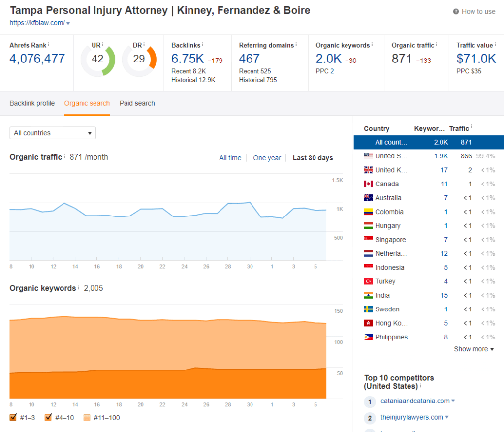The width and height of the screenshot is (504, 432).
Task: Click the UR 42 green gauge
Action: [x=98, y=61]
